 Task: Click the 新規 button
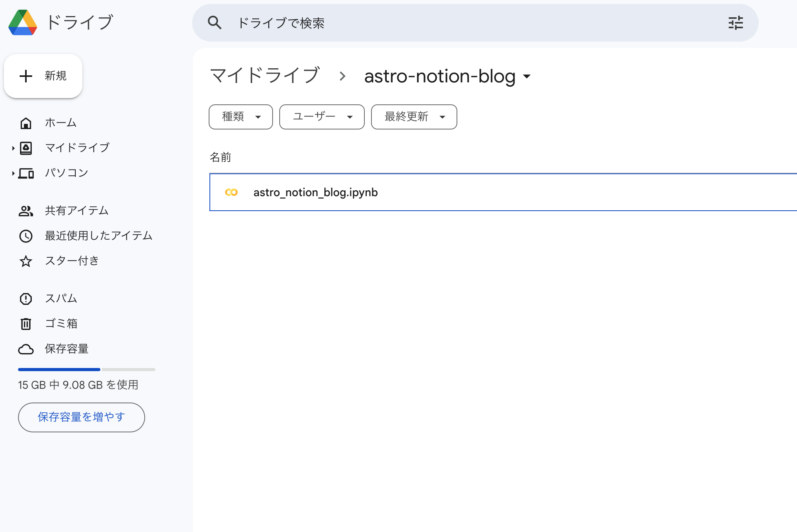[43, 76]
